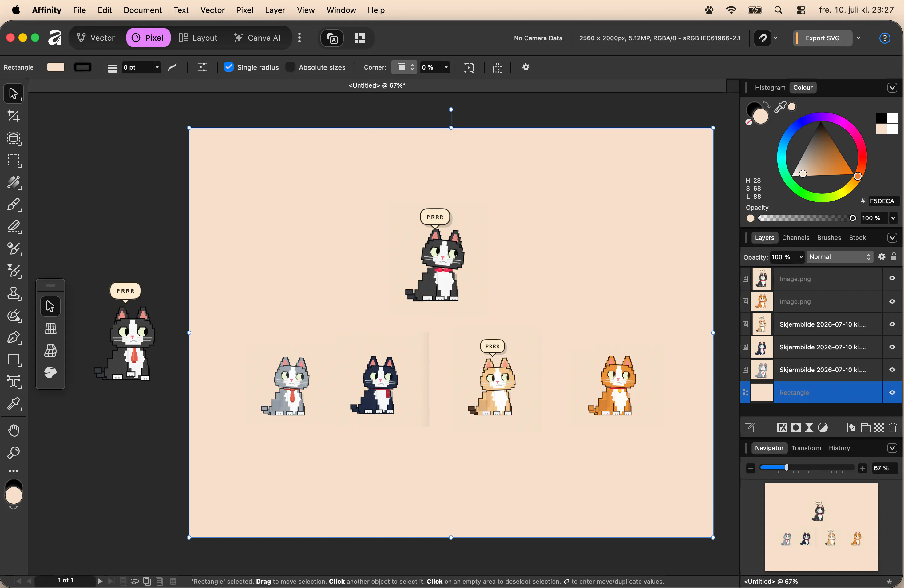Viewport: 904px width, 588px height.
Task: Open Export SVG options arrow
Action: [x=858, y=38]
